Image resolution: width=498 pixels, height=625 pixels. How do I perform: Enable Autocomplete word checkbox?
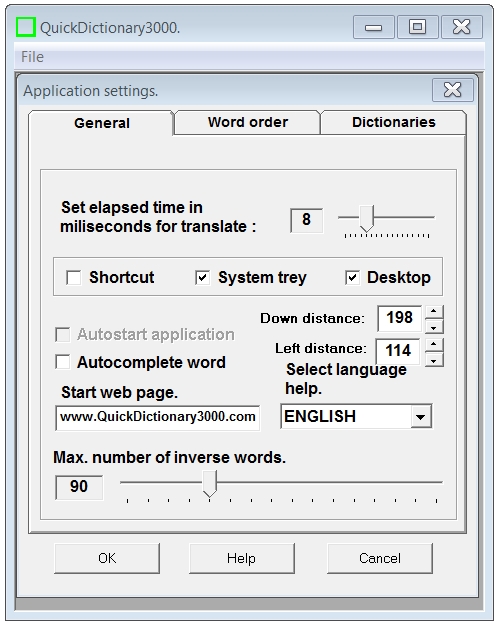click(63, 362)
